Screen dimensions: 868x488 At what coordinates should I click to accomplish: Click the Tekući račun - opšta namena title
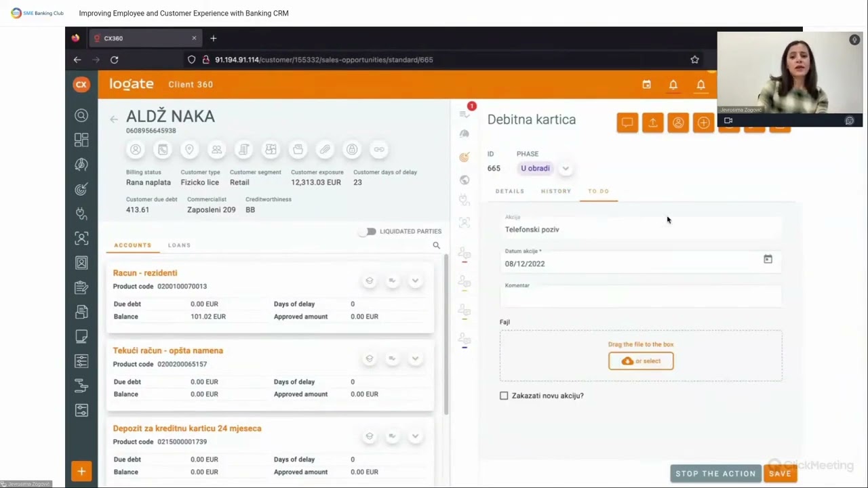tap(168, 351)
